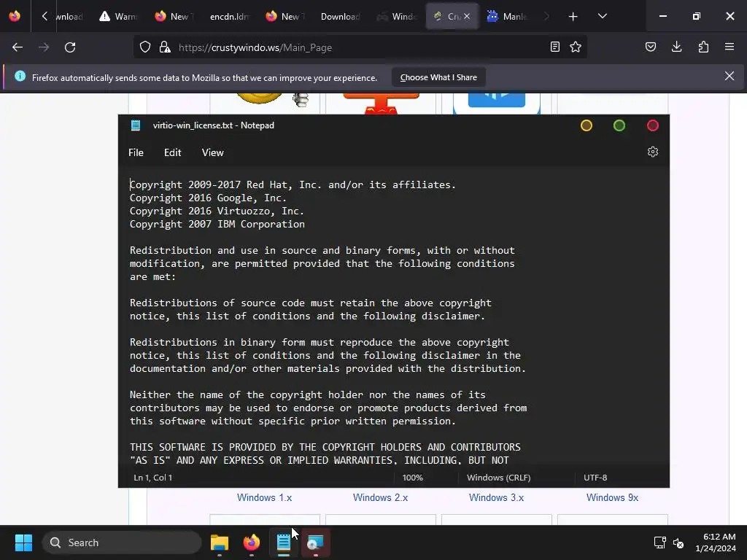The height and width of the screenshot is (560, 747).
Task: Click the Firefox icon in the taskbar
Action: tap(252, 542)
